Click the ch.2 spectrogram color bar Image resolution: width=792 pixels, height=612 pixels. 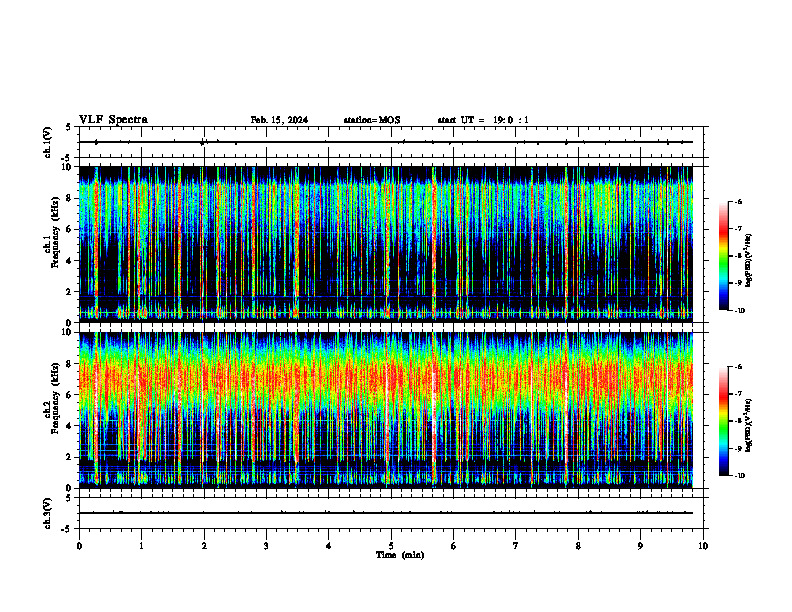pyautogui.click(x=724, y=421)
